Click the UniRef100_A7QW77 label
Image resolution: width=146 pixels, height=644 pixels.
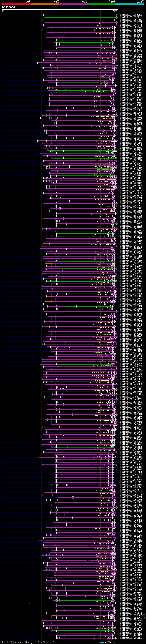pyautogui.click(x=131, y=32)
